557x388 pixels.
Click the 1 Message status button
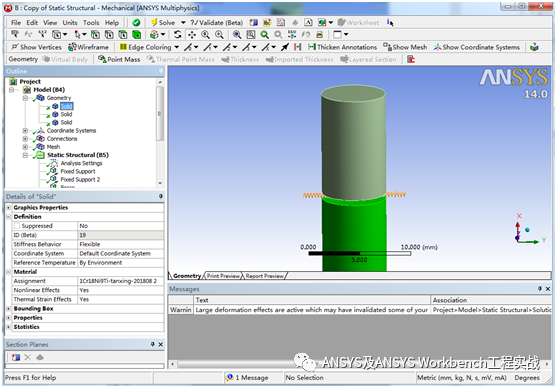click(248, 378)
